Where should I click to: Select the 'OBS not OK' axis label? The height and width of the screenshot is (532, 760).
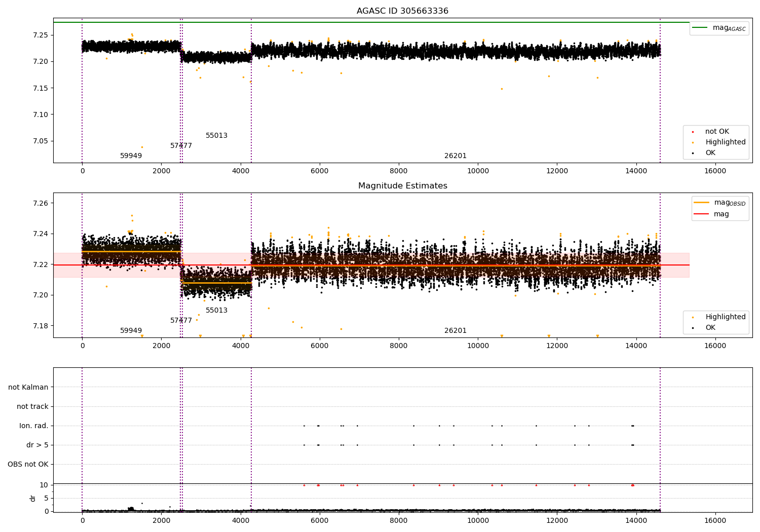click(x=28, y=464)
